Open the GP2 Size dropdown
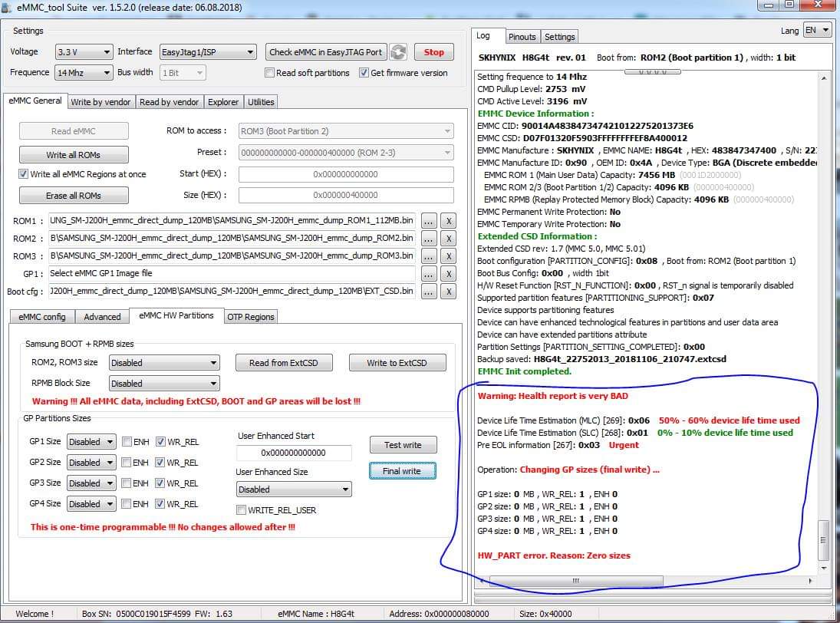 click(x=91, y=463)
